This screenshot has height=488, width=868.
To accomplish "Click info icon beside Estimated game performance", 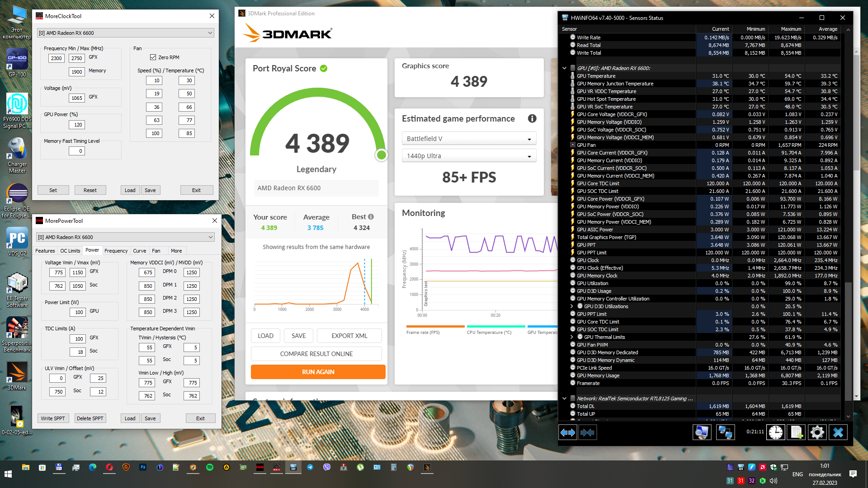I will coord(532,118).
